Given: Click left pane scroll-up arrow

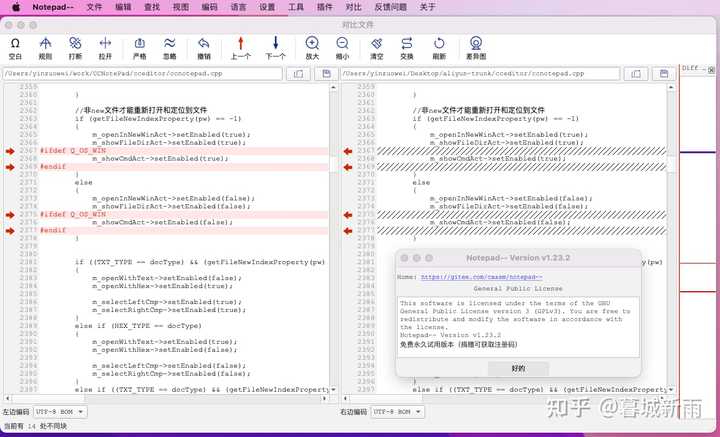Looking at the screenshot, I should (x=333, y=87).
